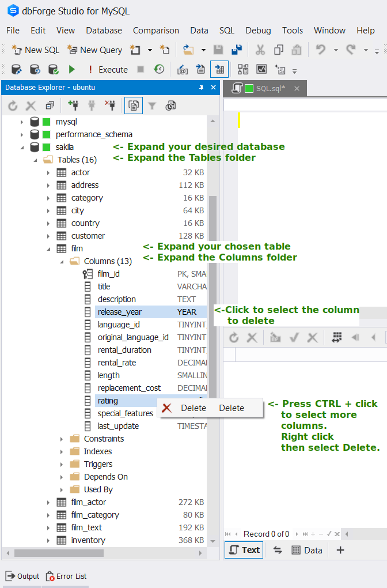Click the Execution History clock icon
Viewport: 387px width, 588px height.
pyautogui.click(x=159, y=69)
